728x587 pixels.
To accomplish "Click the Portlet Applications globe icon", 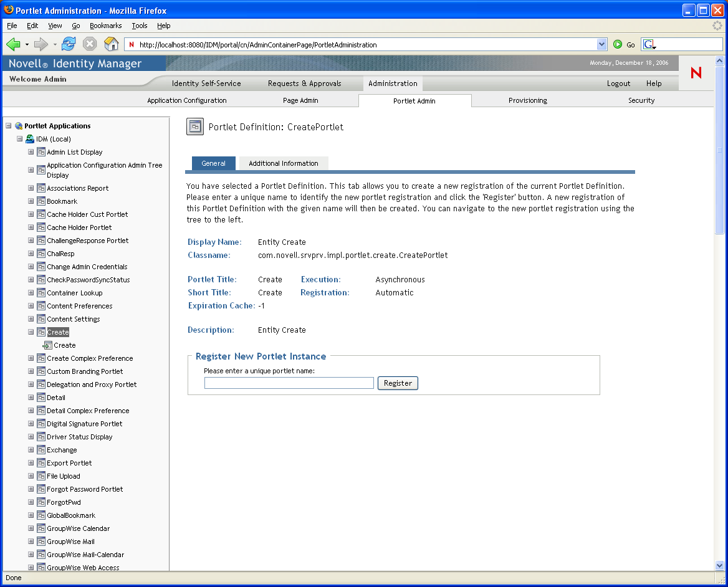I will click(x=19, y=126).
